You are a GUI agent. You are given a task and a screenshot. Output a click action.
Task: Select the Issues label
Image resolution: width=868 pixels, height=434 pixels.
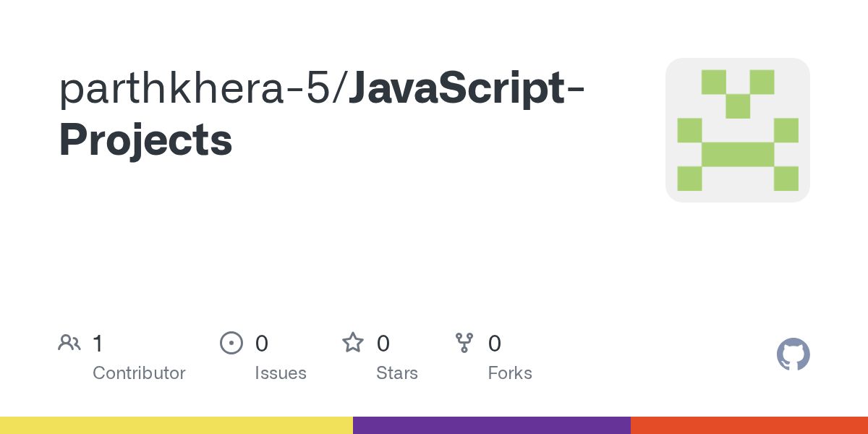coord(281,373)
